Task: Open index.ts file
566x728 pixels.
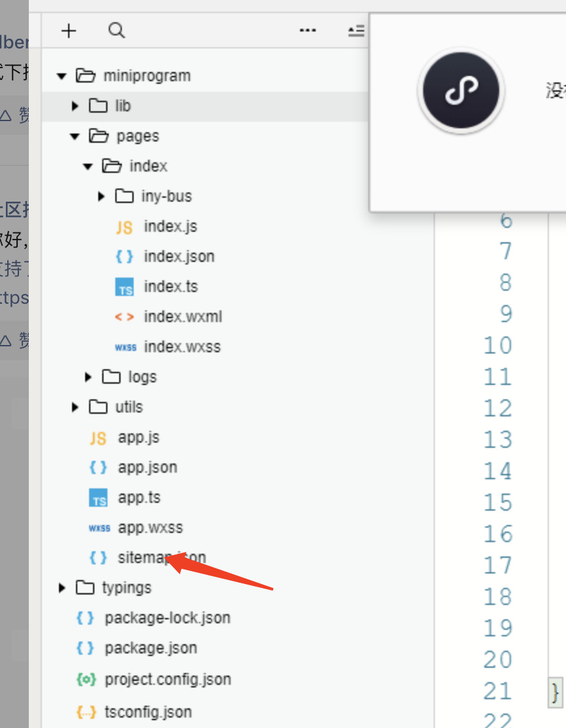Action: tap(170, 287)
